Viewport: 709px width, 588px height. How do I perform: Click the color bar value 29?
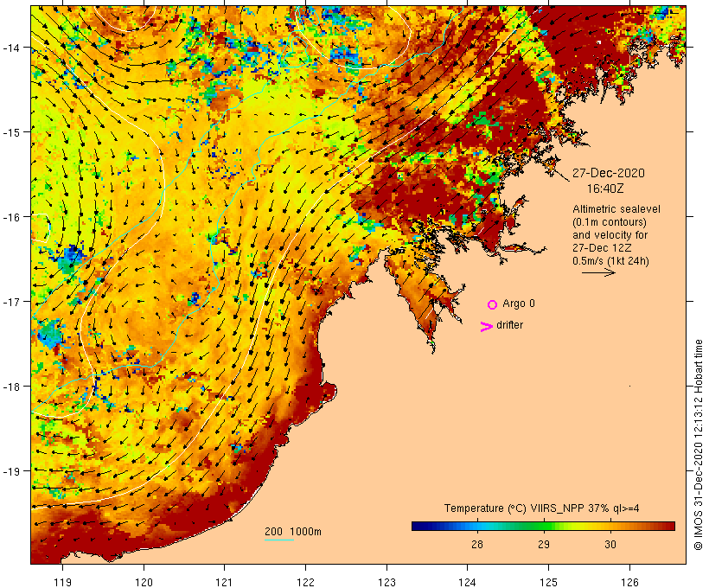click(x=544, y=544)
